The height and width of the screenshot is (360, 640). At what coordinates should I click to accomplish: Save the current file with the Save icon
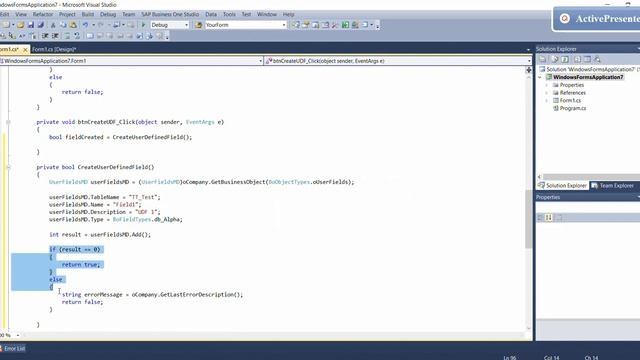pos(31,25)
